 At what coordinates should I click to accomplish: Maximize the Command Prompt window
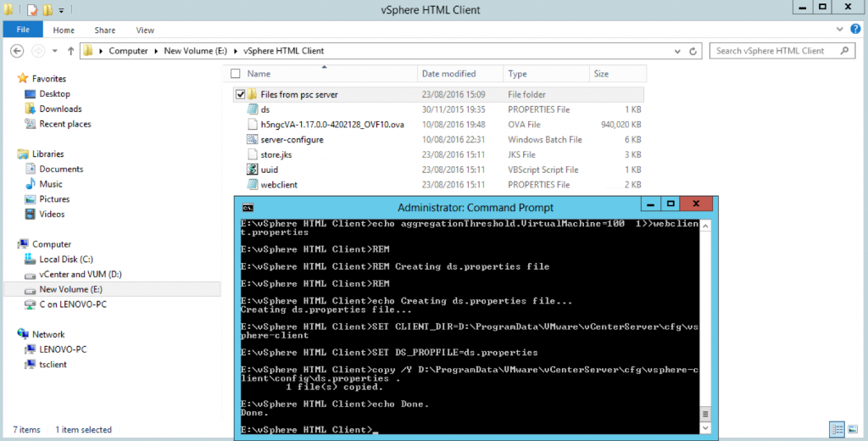pos(670,204)
